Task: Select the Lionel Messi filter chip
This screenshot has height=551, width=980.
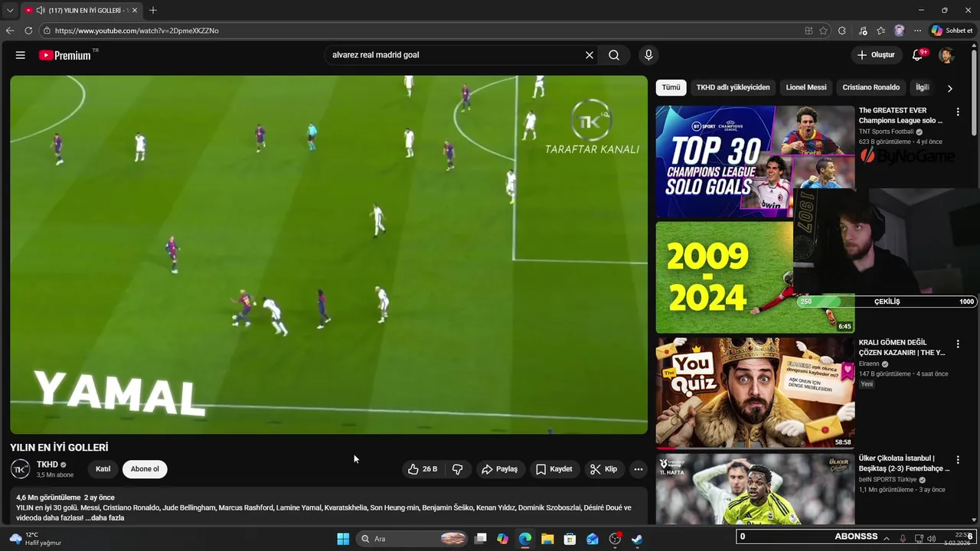Action: coord(806,87)
